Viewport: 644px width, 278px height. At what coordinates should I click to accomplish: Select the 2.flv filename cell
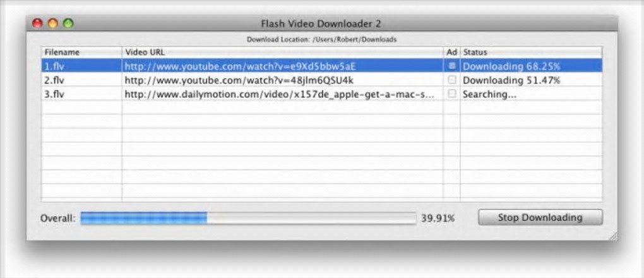pos(81,80)
